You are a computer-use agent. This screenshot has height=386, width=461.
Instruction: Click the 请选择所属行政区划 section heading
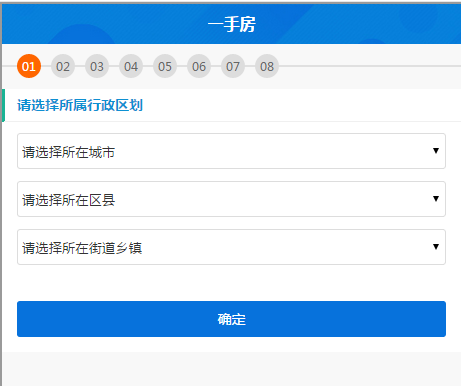click(x=80, y=105)
